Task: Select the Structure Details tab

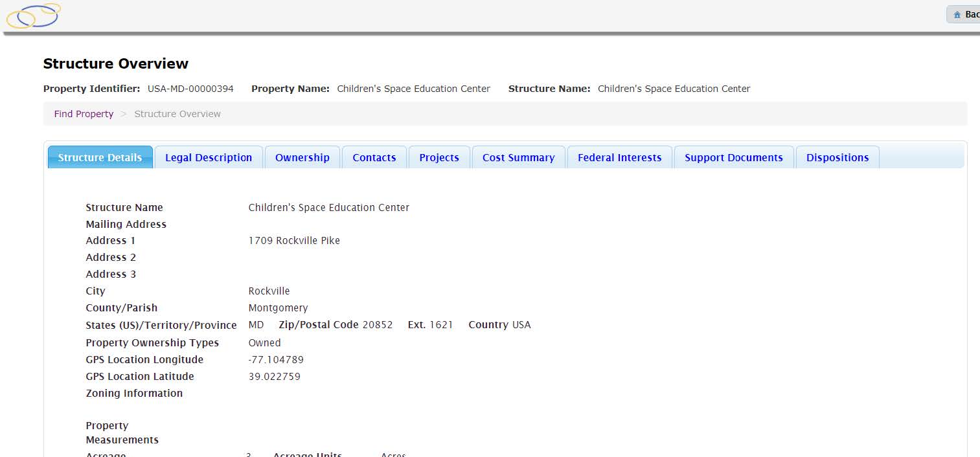Action: [x=100, y=157]
